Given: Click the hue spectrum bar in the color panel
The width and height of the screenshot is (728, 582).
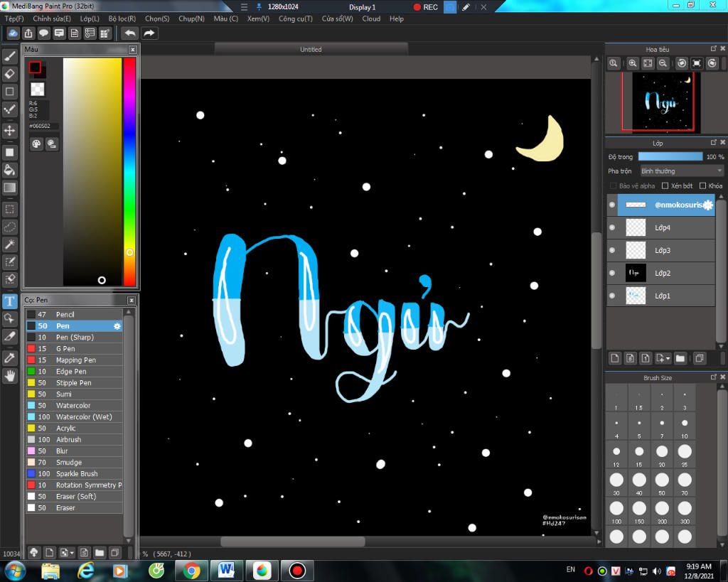Looking at the screenshot, I should [x=129, y=172].
